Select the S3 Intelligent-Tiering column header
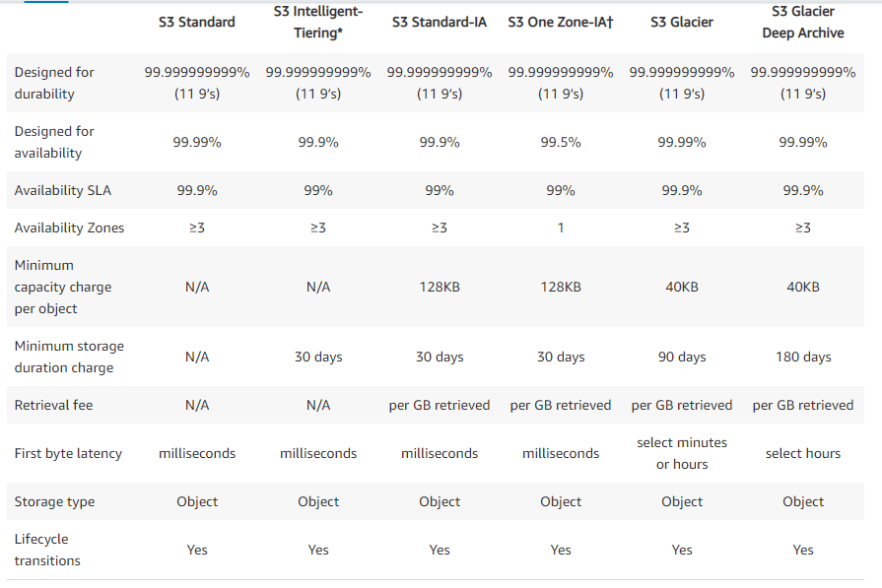Image resolution: width=882 pixels, height=588 pixels. [x=317, y=22]
